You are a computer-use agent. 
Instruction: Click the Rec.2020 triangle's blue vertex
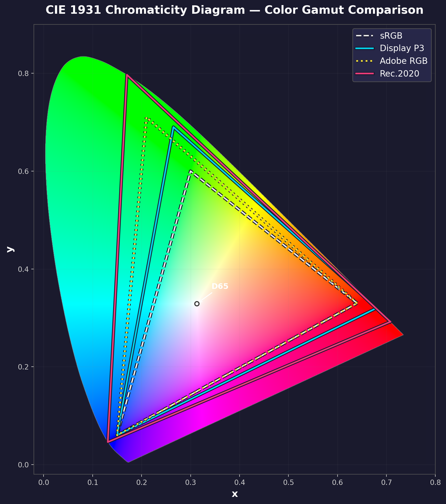pyautogui.click(x=108, y=442)
